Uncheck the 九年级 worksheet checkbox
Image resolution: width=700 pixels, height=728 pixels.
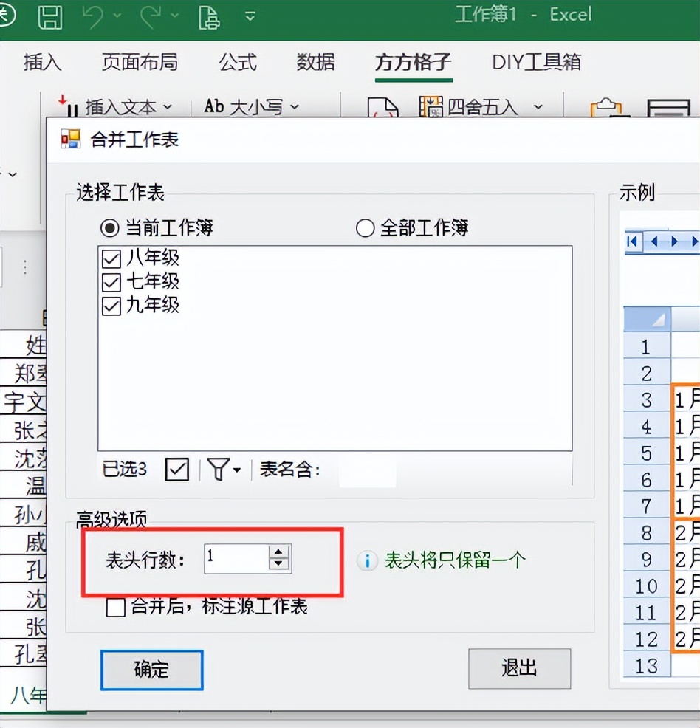111,306
